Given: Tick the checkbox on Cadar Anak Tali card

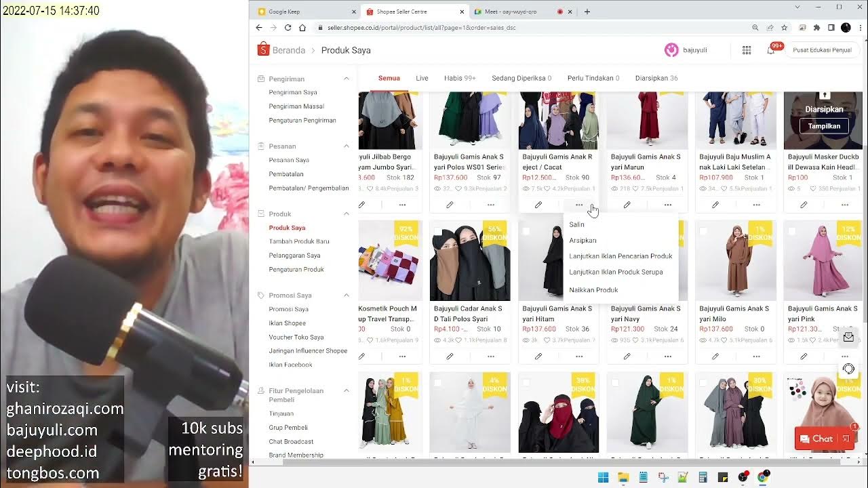Looking at the screenshot, I should pyautogui.click(x=437, y=231).
